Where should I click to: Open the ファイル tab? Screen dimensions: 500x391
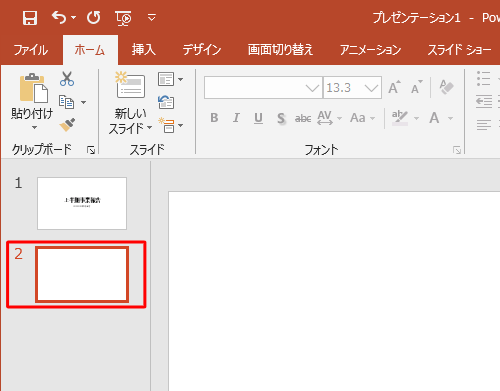coord(31,50)
